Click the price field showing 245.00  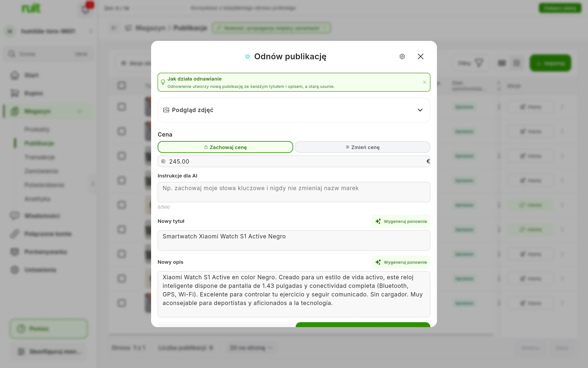(294, 161)
